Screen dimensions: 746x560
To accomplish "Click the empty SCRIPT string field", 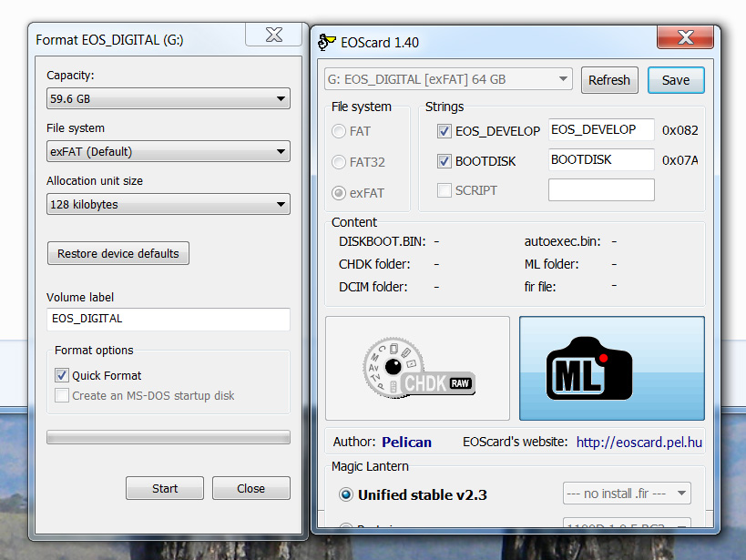I will pos(601,189).
